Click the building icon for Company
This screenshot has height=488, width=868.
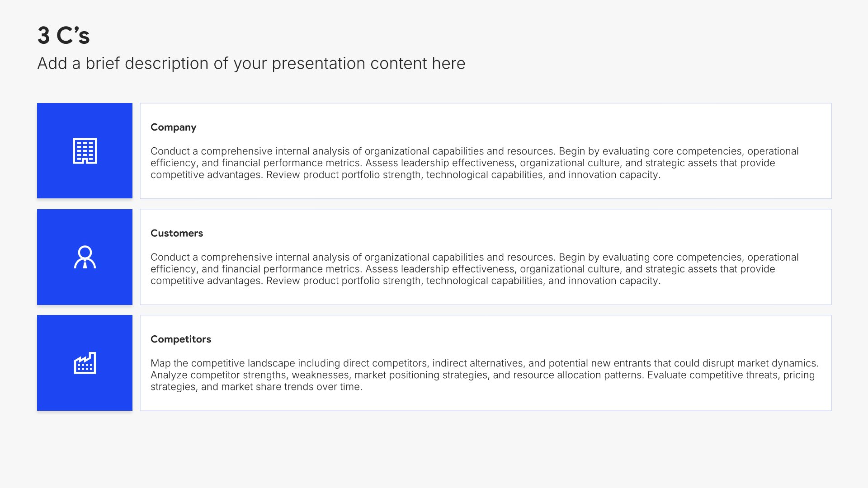85,151
